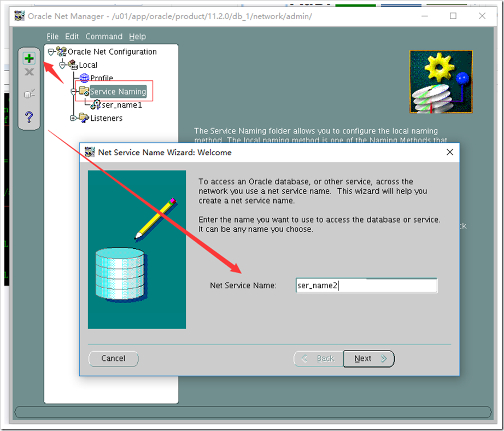Click the Test Service connection icon

pos(30,94)
